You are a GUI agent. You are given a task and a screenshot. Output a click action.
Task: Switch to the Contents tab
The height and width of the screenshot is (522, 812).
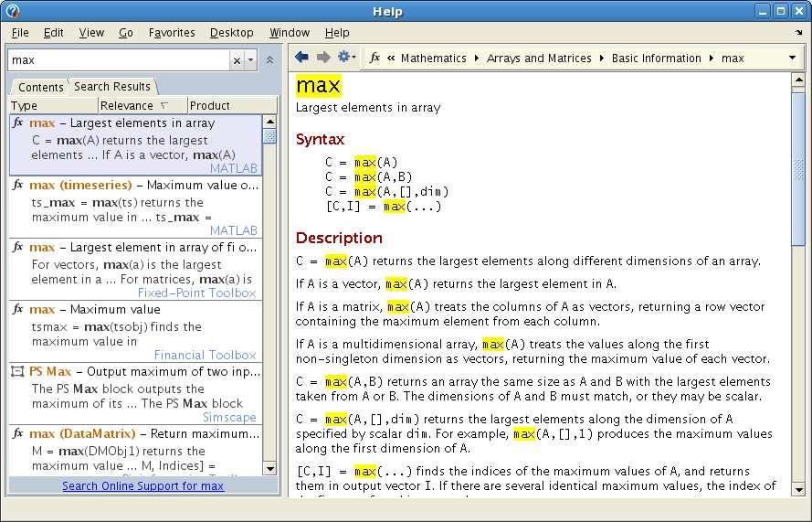tap(40, 87)
